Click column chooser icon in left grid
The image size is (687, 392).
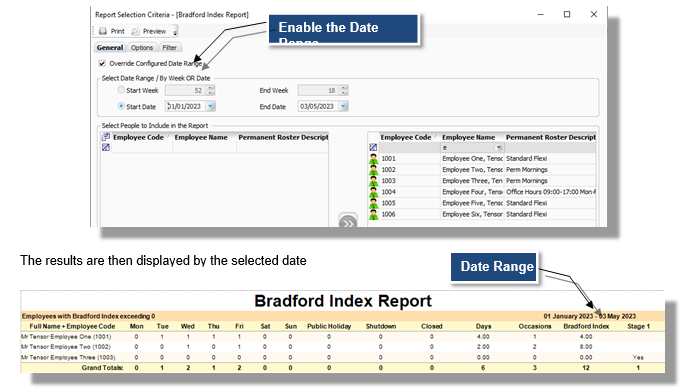tap(106, 137)
